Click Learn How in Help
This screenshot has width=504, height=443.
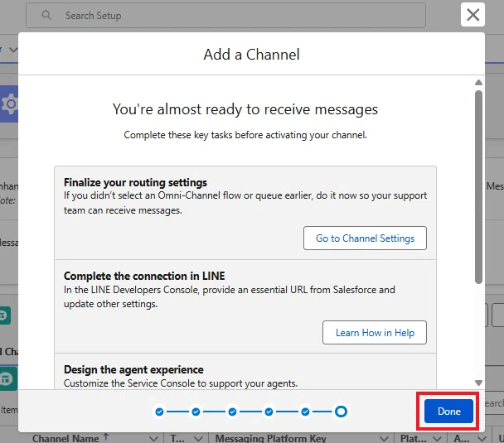click(375, 333)
